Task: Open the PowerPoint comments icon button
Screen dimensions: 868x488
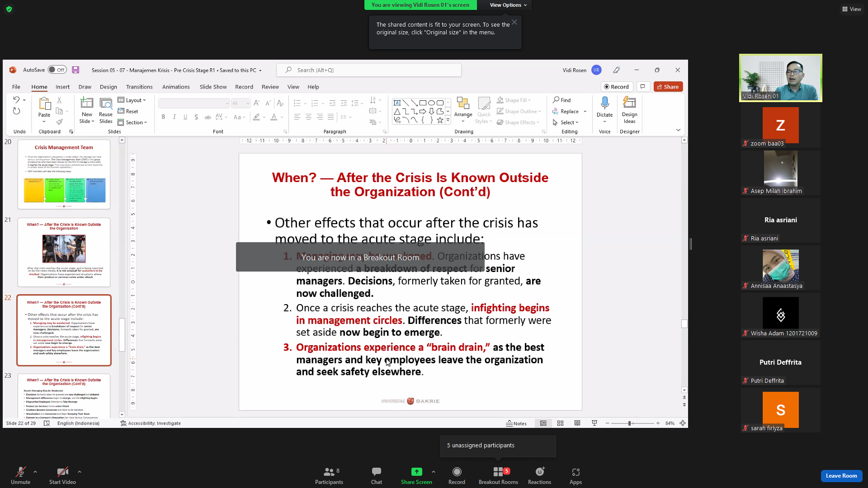Action: point(642,87)
